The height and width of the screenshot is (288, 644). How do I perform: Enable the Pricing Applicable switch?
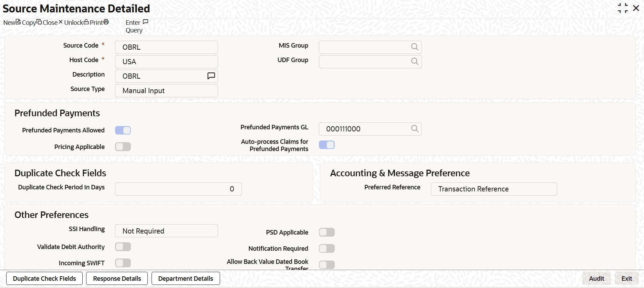pyautogui.click(x=123, y=147)
